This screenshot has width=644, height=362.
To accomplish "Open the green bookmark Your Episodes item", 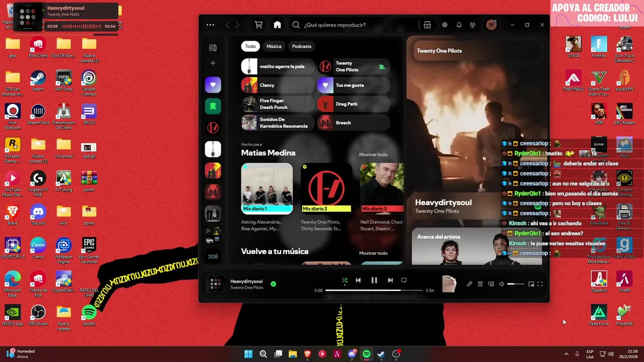I will click(x=213, y=106).
